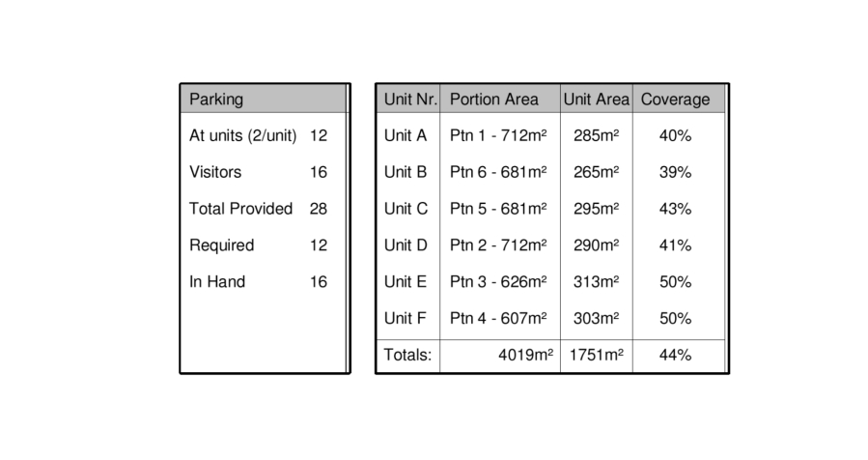Select the 'Portion Area' column header
This screenshot has height=460, width=868.
point(494,100)
